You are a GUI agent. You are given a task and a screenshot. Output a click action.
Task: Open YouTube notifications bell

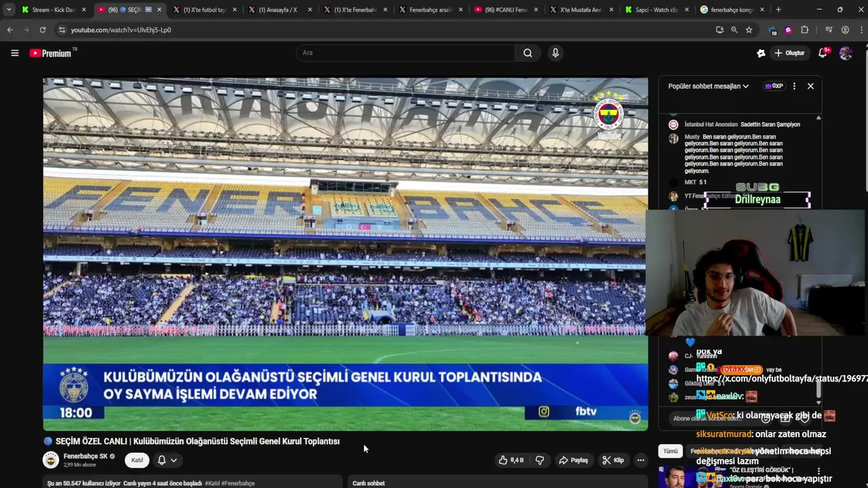[823, 53]
